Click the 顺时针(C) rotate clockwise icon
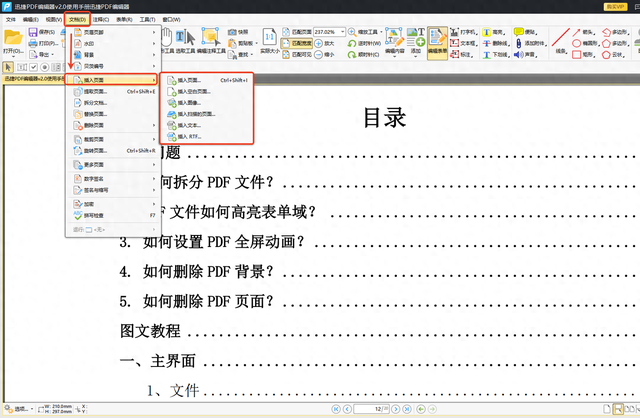The width and height of the screenshot is (640, 418). coord(352,54)
